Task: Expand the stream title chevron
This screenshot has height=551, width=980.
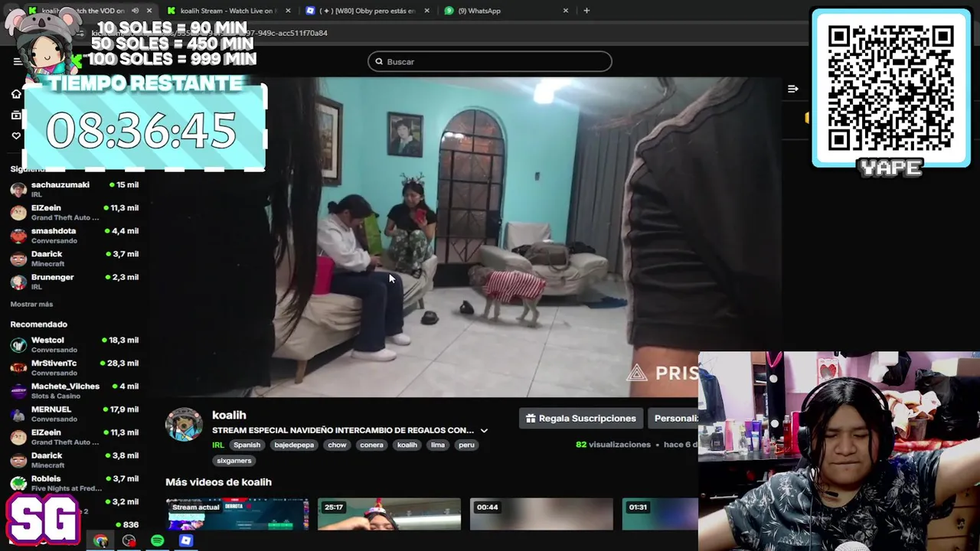Action: [484, 430]
